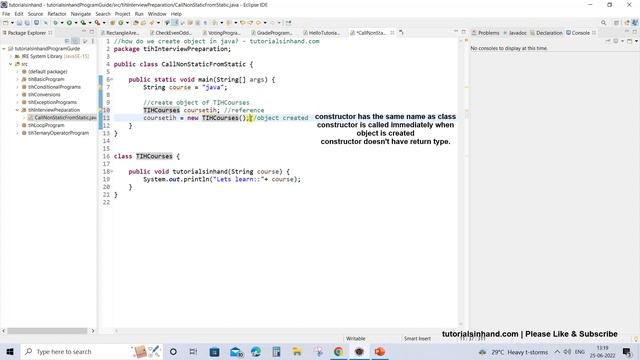Open the Run menu
The height and width of the screenshot is (360, 640).
click(x=139, y=14)
